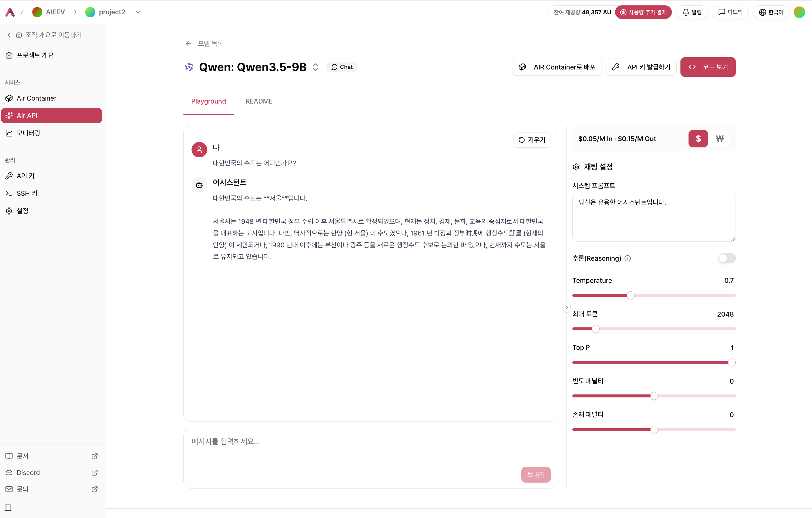Open the AIEEV organization breadcrumb

point(49,12)
